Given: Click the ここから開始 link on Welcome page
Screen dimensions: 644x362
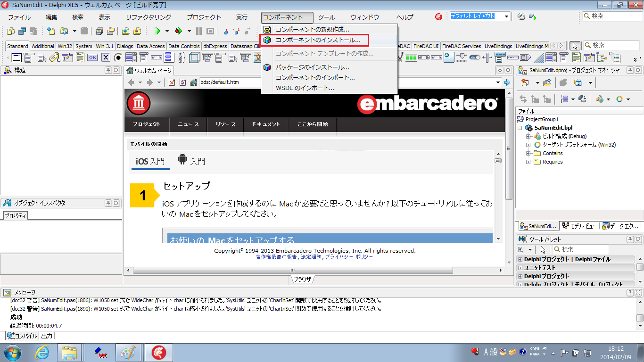Looking at the screenshot, I should (x=313, y=124).
